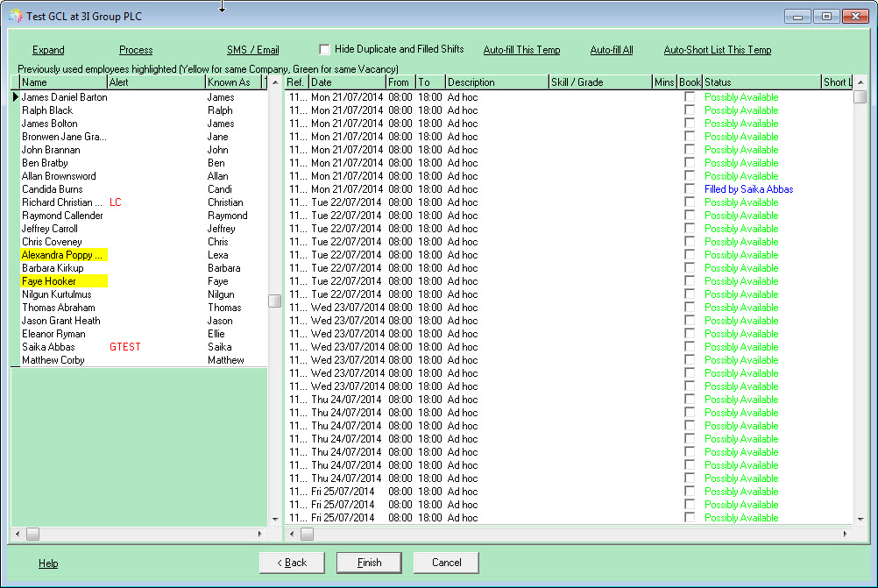Select employee Ralph Black

(47, 110)
